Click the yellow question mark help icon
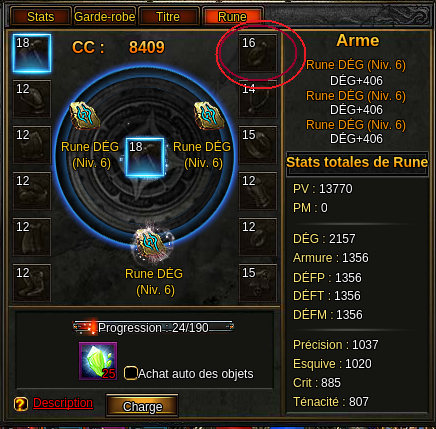The image size is (436, 429). point(21,404)
